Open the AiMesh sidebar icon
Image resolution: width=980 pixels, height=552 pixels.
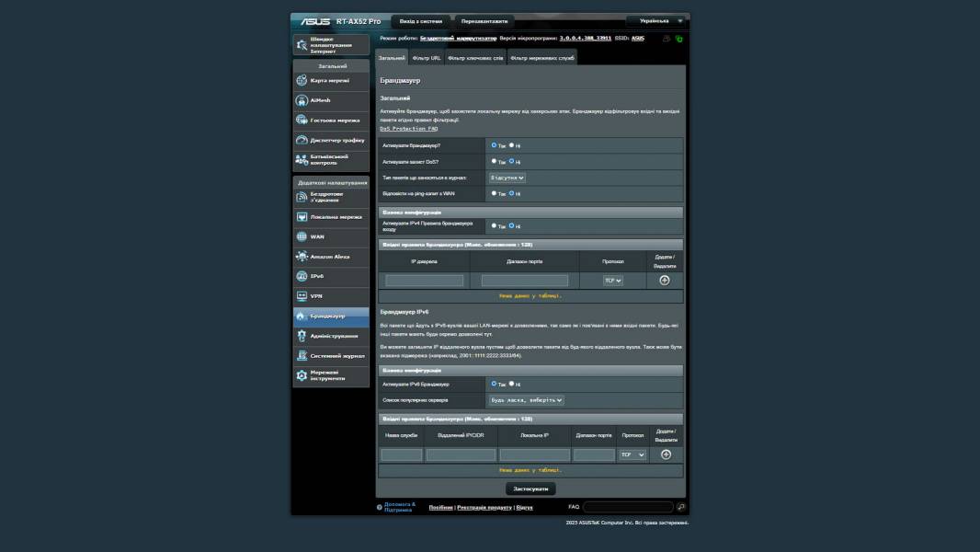coord(302,100)
